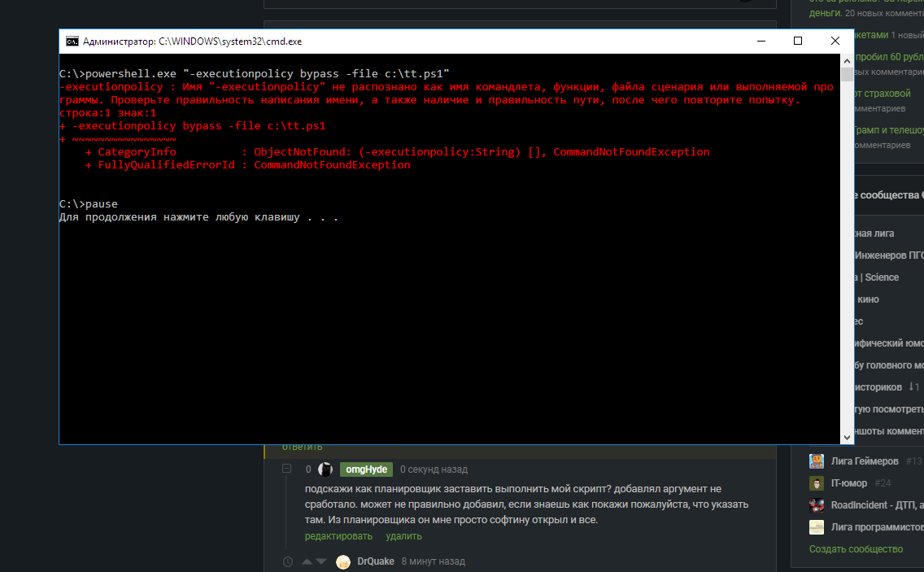924x572 pixels.
Task: Upvote DrQuake's comment with the up arrow
Action: tap(307, 561)
